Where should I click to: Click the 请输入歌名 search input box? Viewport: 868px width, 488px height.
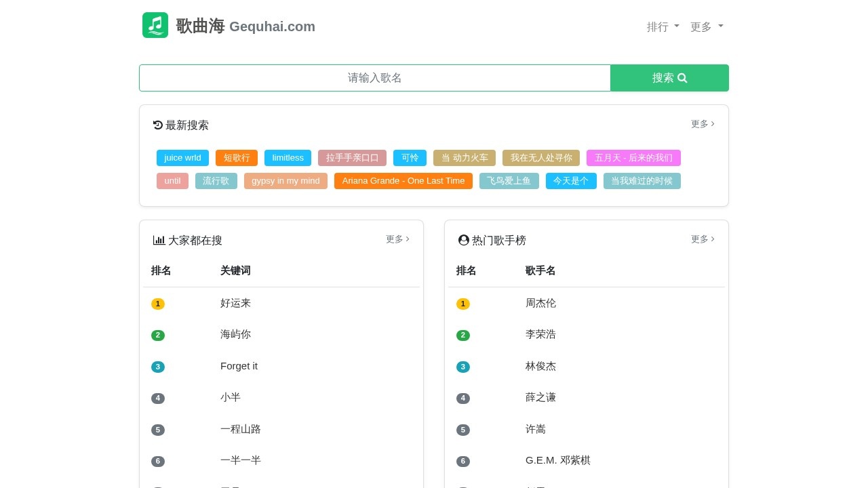point(375,78)
